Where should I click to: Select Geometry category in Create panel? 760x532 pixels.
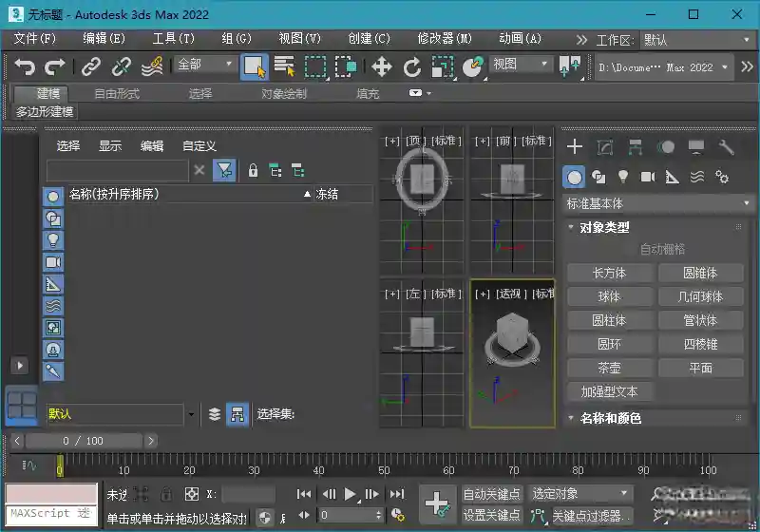coord(575,178)
